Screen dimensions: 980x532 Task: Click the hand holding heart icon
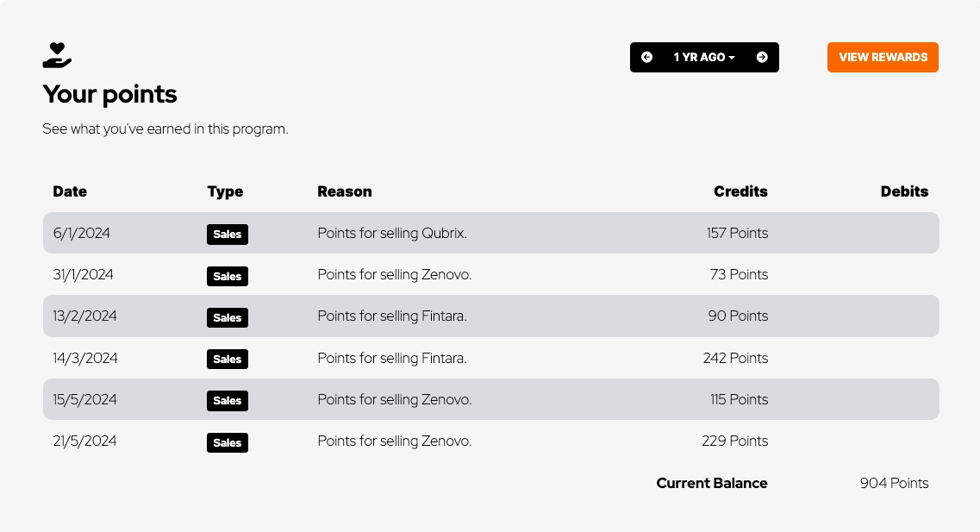point(57,55)
